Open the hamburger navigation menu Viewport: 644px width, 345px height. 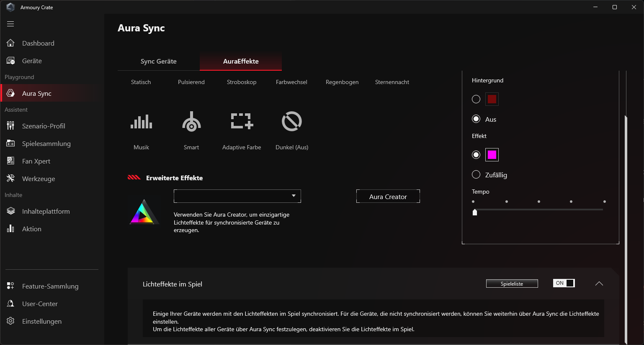click(x=10, y=24)
